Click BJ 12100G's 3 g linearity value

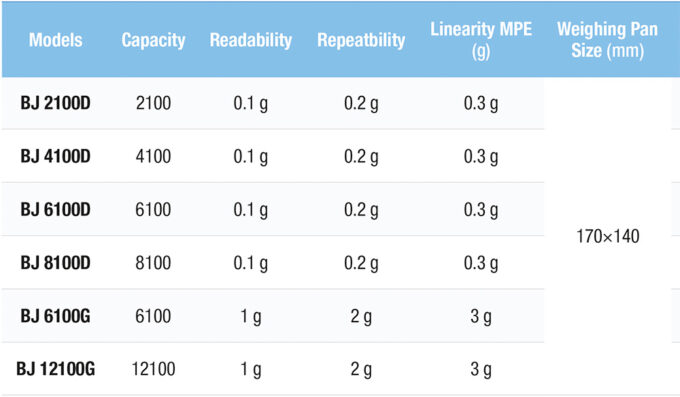(x=481, y=370)
